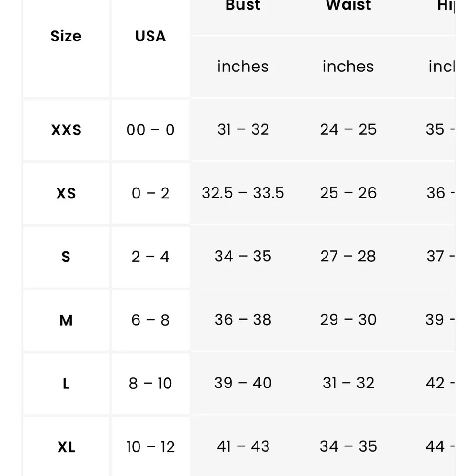The image size is (476, 476).
Task: Click the inches label under Bust
Action: [243, 67]
